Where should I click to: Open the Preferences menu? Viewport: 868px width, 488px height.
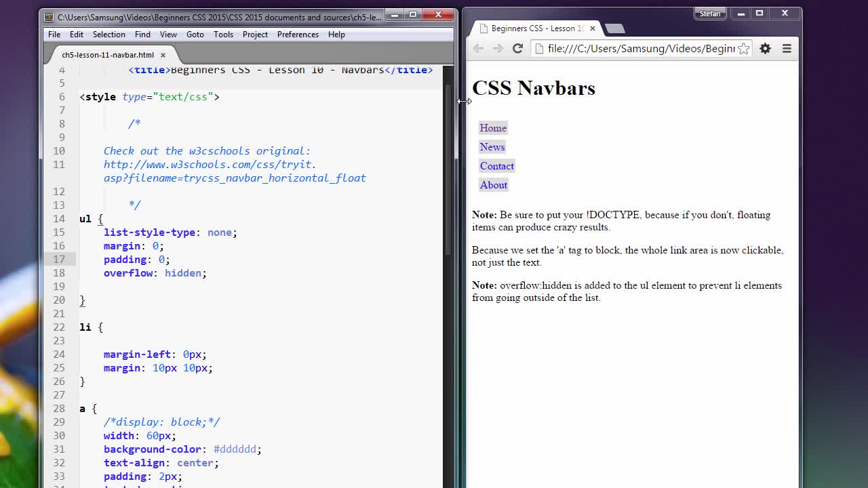click(x=298, y=35)
